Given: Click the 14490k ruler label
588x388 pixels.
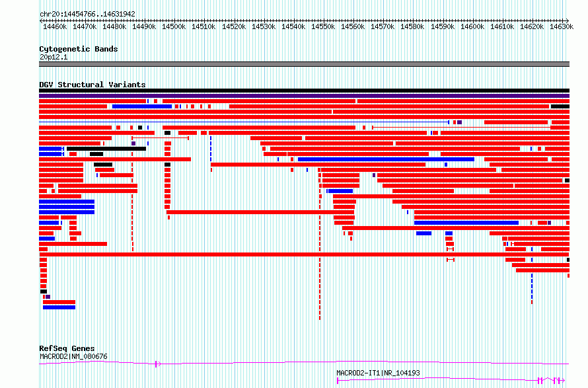Looking at the screenshot, I should pyautogui.click(x=144, y=26).
